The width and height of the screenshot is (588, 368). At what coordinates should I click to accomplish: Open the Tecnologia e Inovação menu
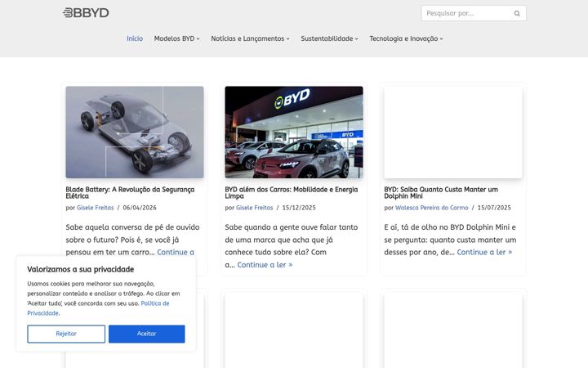[x=406, y=38]
